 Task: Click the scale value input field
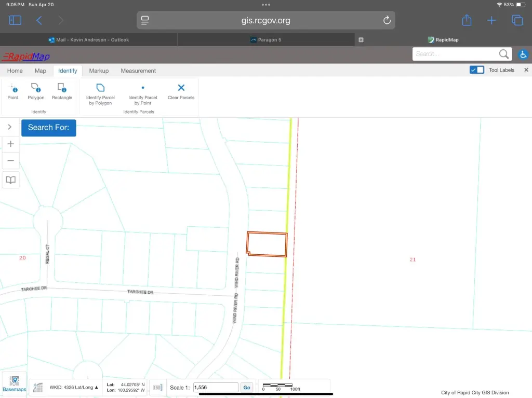point(215,388)
